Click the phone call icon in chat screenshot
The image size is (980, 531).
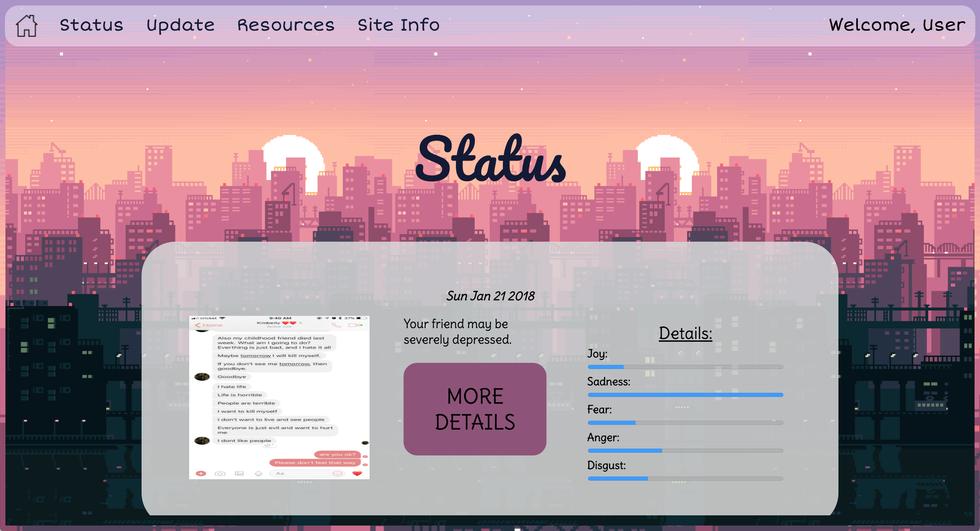click(336, 325)
